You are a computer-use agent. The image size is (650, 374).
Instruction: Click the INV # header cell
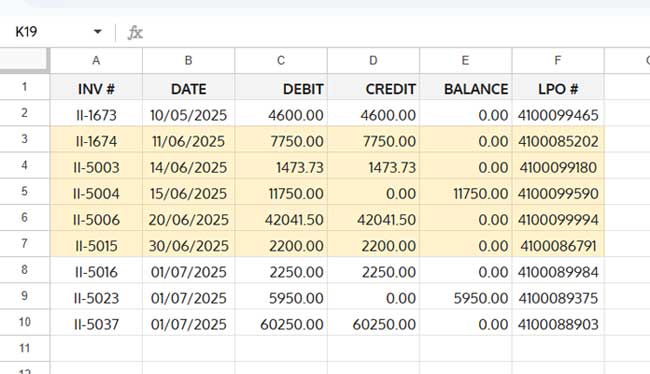[x=96, y=87]
